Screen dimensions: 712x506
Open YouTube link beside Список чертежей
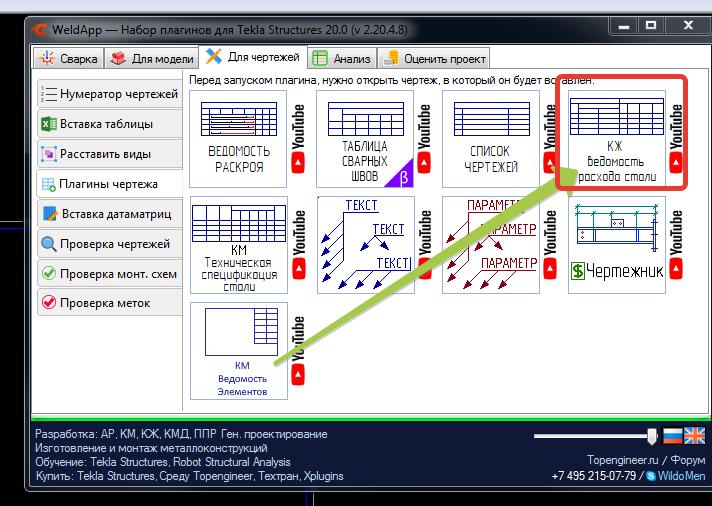pyautogui.click(x=550, y=139)
